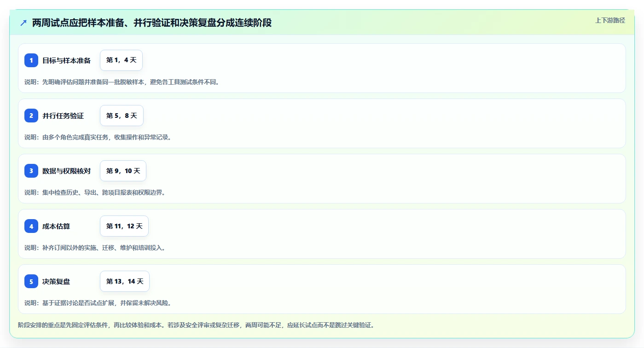Viewport: 644px width, 348px height.
Task: Select the step 2 number badge
Action: pyautogui.click(x=31, y=116)
